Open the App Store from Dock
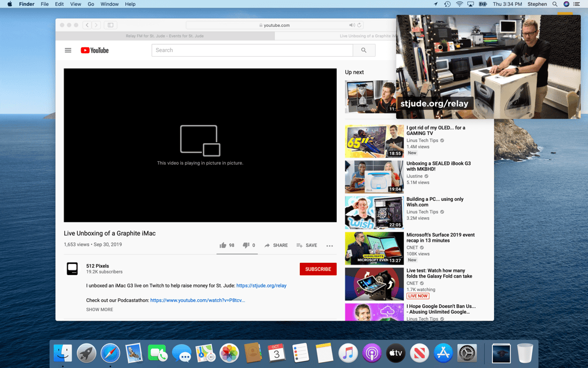 [443, 353]
